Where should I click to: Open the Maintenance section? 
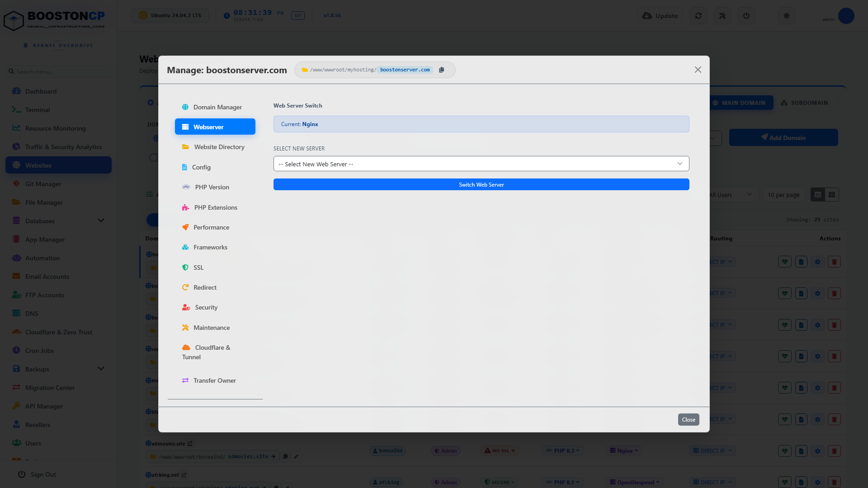coord(215,328)
